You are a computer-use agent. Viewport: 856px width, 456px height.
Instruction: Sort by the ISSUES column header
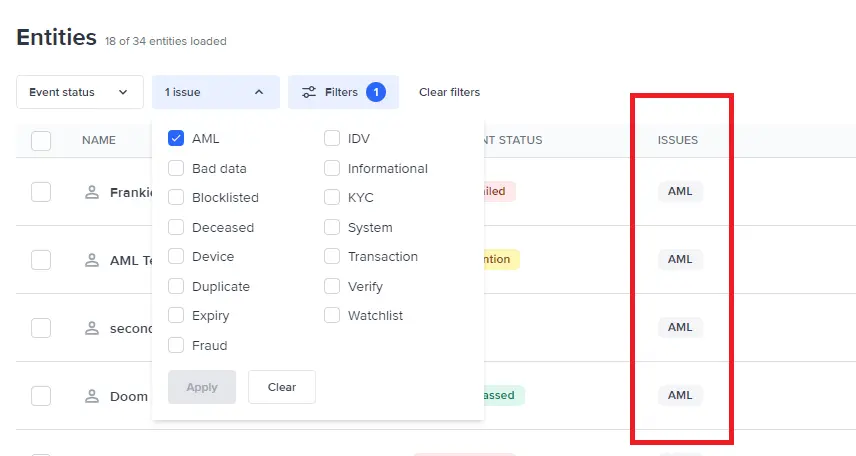click(678, 140)
